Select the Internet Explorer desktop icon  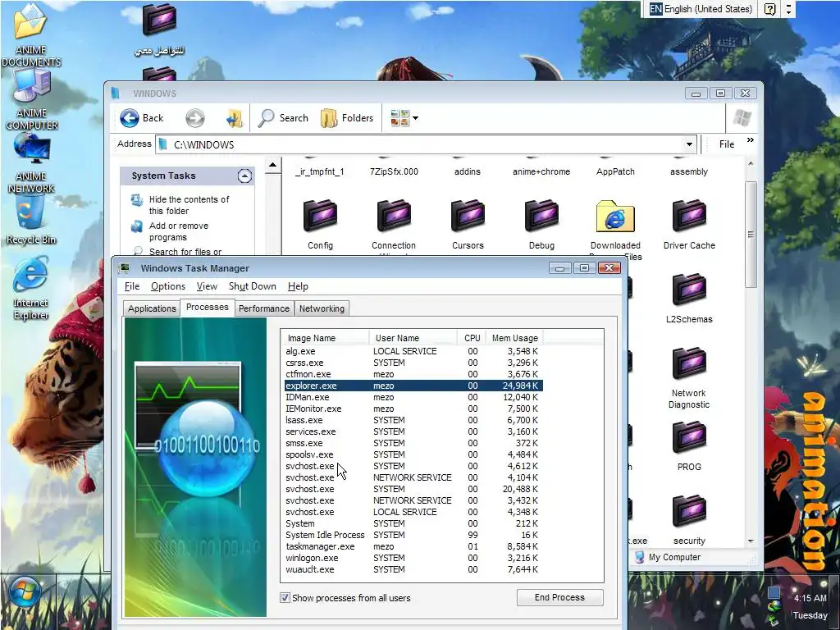click(x=30, y=290)
